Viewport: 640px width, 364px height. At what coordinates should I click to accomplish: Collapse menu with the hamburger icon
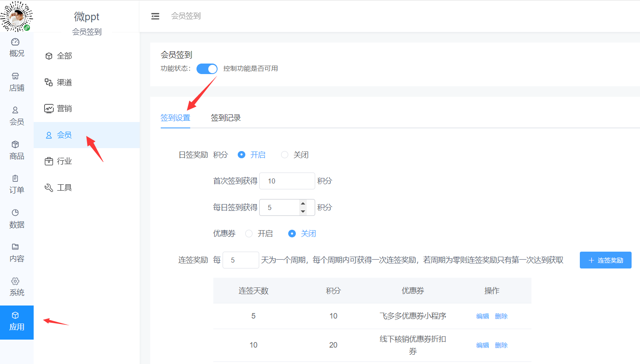pos(155,16)
